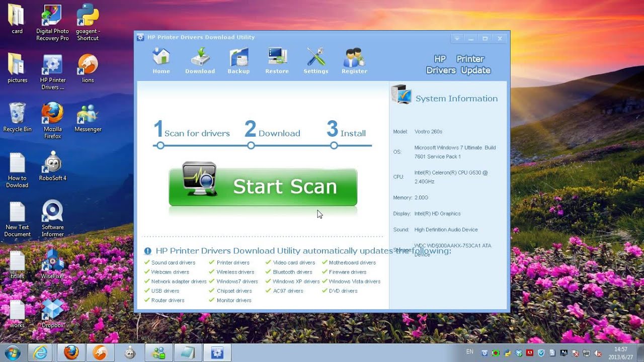Select the Messenger desktop shortcut

coord(88,117)
